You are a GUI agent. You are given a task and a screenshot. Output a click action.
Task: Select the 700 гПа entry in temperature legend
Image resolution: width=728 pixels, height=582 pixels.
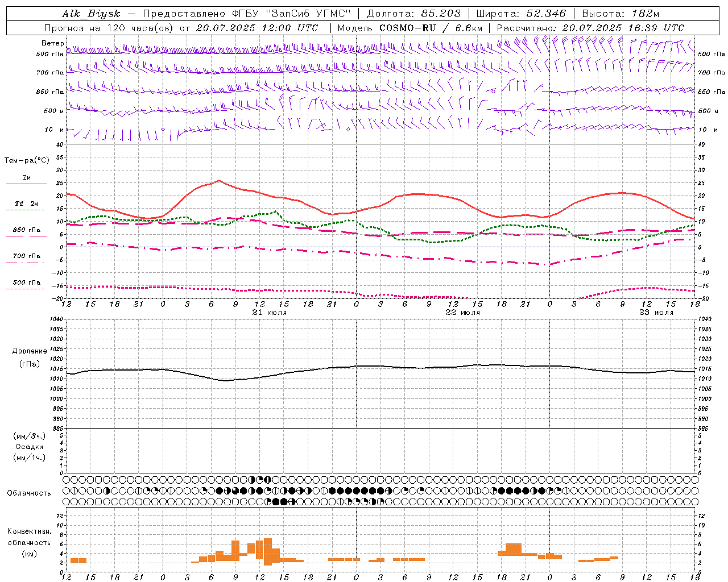27,256
